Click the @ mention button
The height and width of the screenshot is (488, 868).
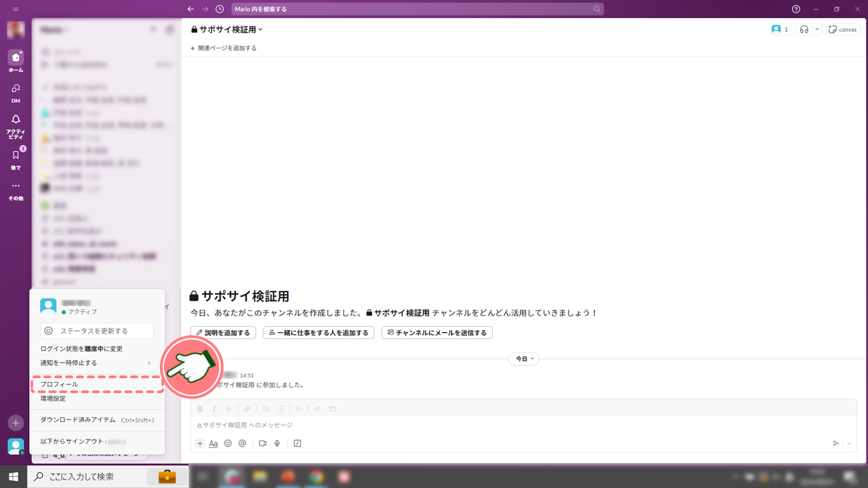point(242,443)
